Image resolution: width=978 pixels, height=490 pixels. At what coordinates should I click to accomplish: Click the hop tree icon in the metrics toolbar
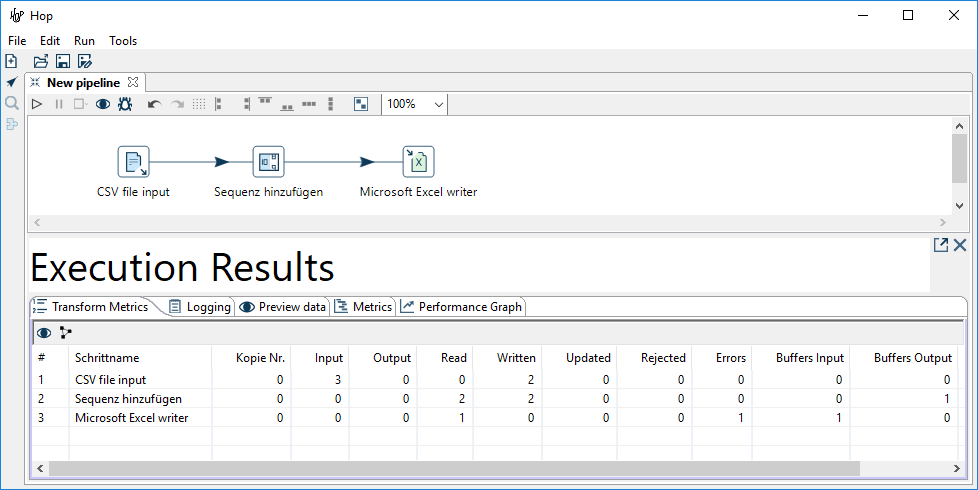65,332
